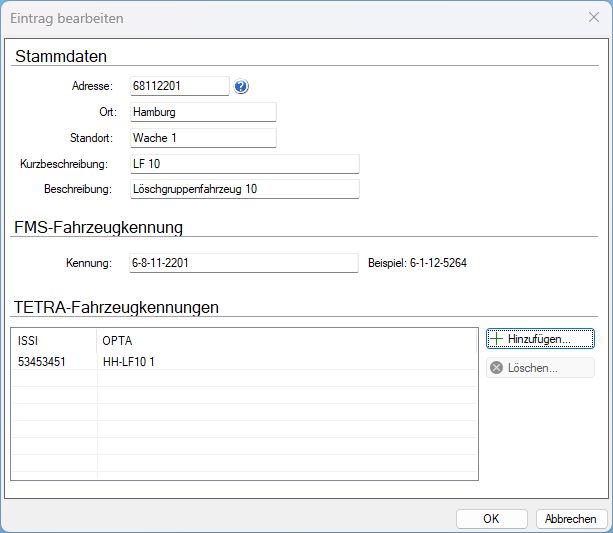The height and width of the screenshot is (533, 613).
Task: Close the Eintrag bearbeiten dialog
Action: [594, 17]
